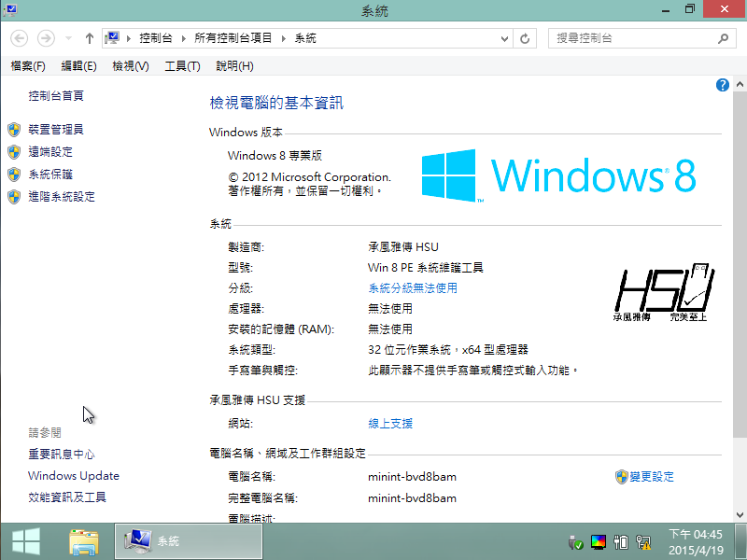747x560 pixels.
Task: Open 線上支援 website link
Action: pyautogui.click(x=390, y=423)
